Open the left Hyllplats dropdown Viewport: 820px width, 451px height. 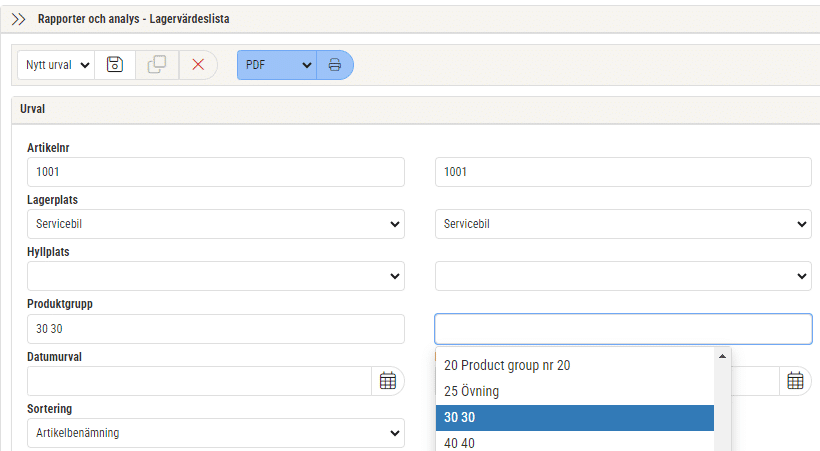click(216, 276)
